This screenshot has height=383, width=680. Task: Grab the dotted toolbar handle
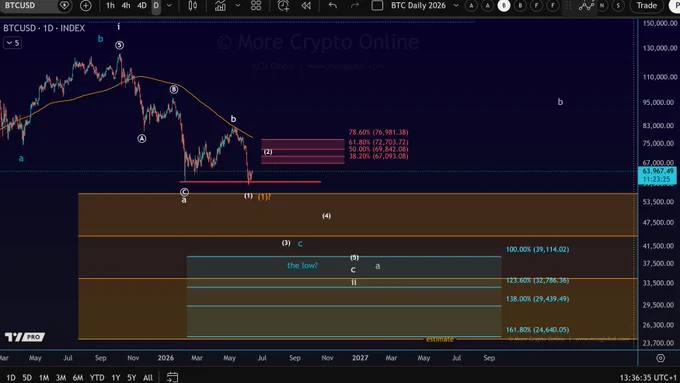click(569, 6)
